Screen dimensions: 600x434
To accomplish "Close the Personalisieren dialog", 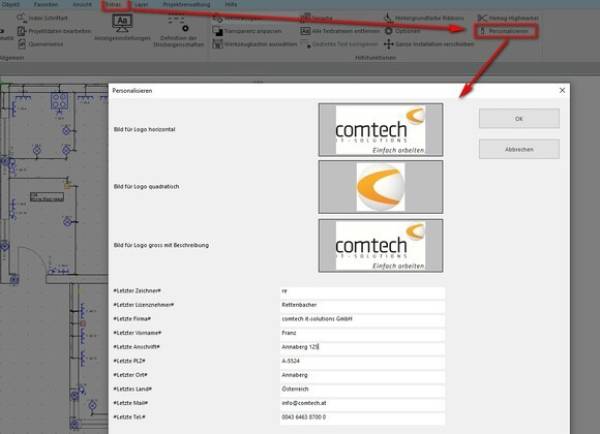I will coord(562,90).
